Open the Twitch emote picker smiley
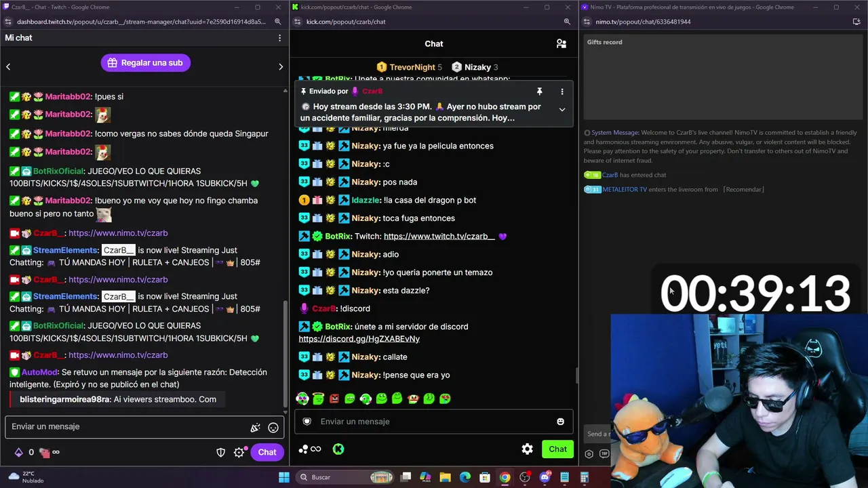Viewport: 868px width, 488px height. point(273,427)
